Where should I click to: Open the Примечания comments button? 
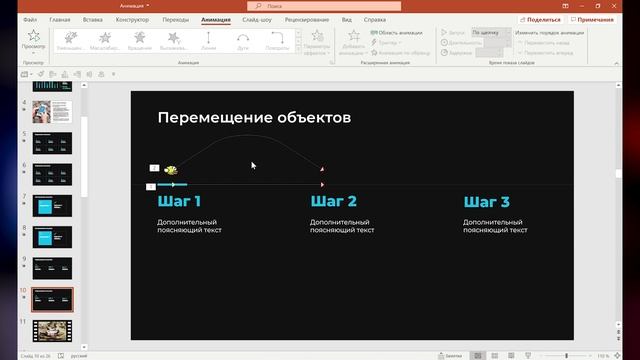point(592,20)
